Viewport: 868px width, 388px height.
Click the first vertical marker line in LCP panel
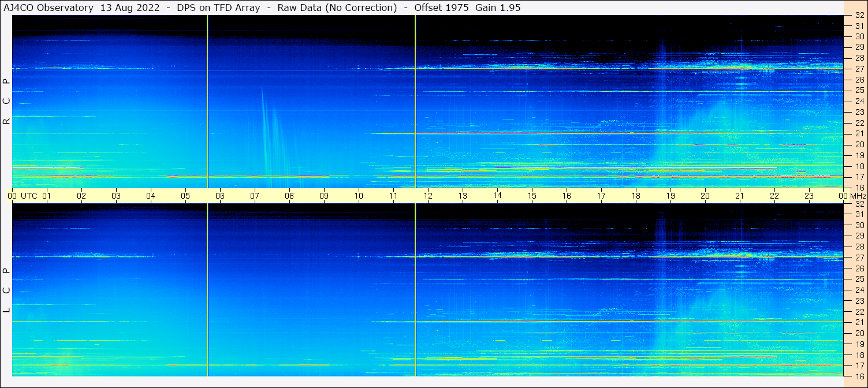click(x=207, y=290)
